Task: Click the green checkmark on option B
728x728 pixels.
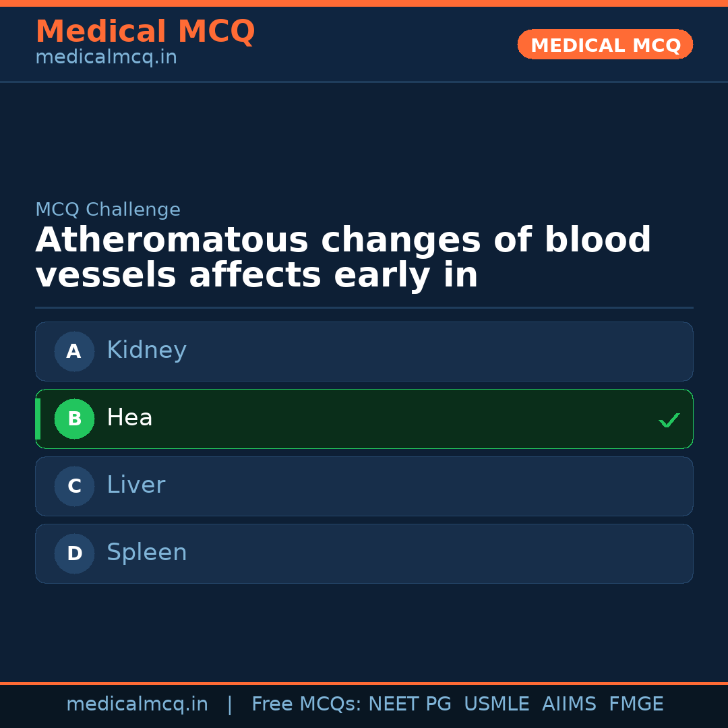Action: (669, 419)
